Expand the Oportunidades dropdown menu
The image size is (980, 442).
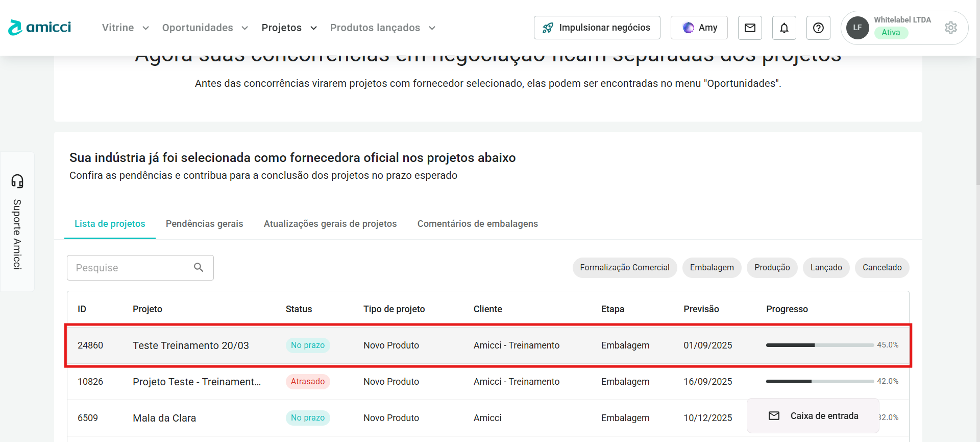pos(205,28)
